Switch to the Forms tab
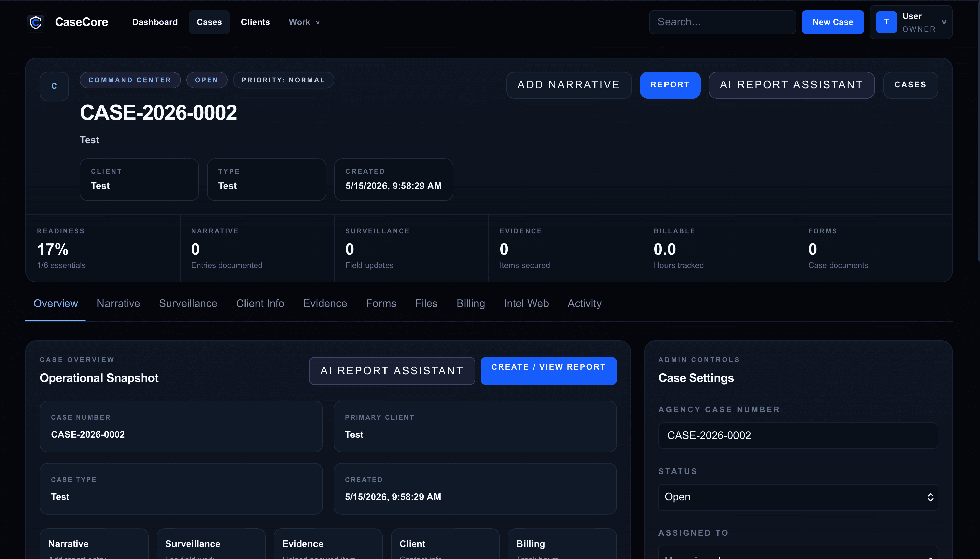This screenshot has width=980, height=559. (x=381, y=303)
